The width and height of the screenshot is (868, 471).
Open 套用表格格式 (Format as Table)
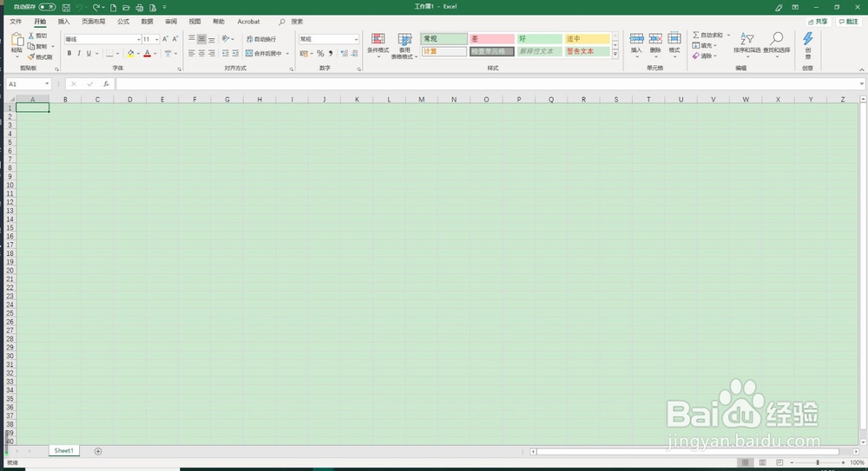(404, 46)
